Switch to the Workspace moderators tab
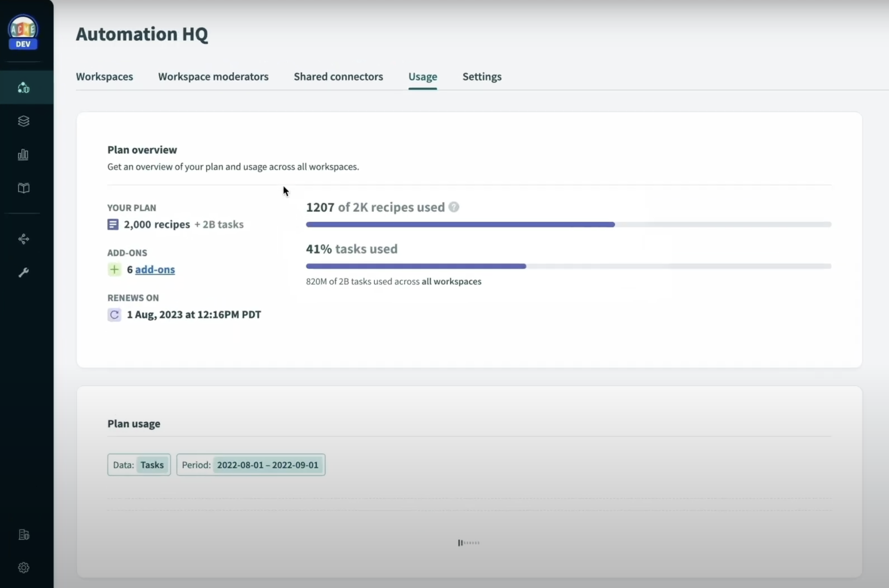This screenshot has width=889, height=588. point(213,76)
